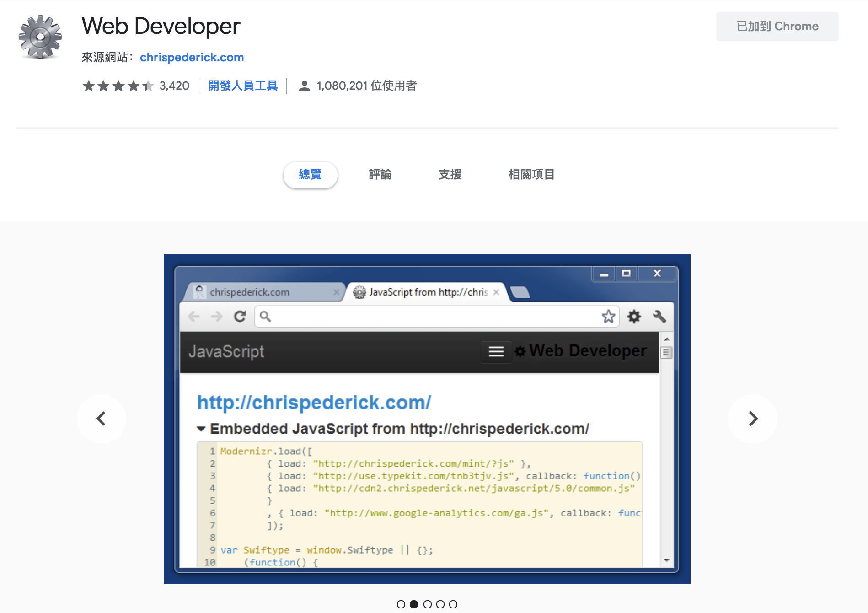Click the reload icon in the screenshot
Viewport: 868px width, 613px height.
pos(240,316)
